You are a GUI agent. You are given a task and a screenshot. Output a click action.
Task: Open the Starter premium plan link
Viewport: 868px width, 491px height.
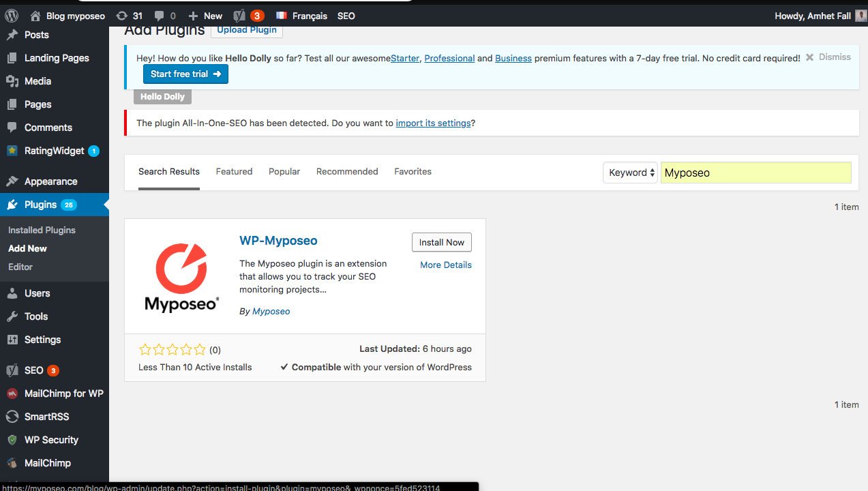point(405,59)
